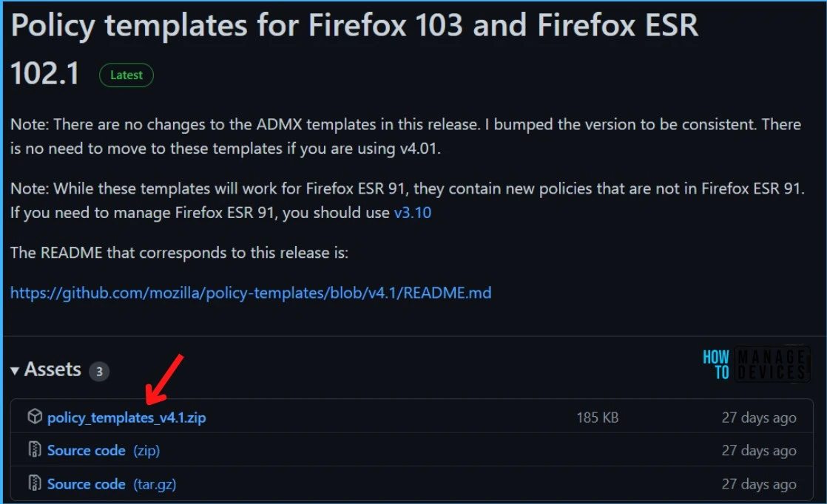Viewport: 827px width, 504px height.
Task: Open the Policy templates for Firefox 103 release title
Action: click(x=354, y=49)
